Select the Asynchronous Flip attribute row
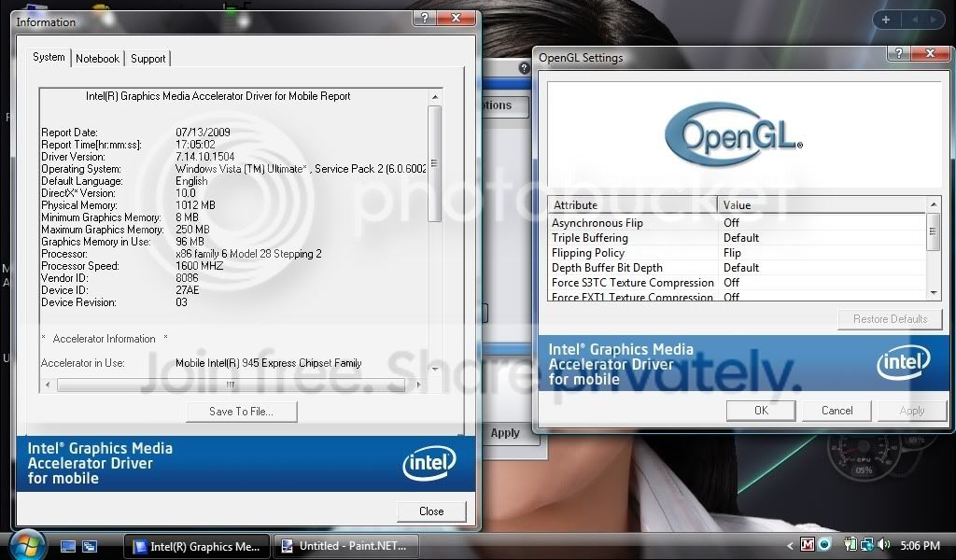Screen dimensions: 956x560 [x=737, y=223]
